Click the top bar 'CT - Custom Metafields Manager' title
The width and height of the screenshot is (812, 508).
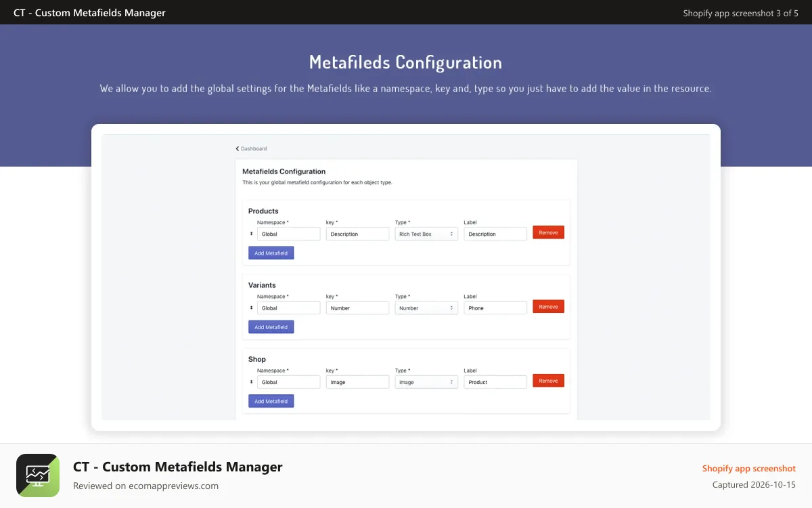click(89, 13)
